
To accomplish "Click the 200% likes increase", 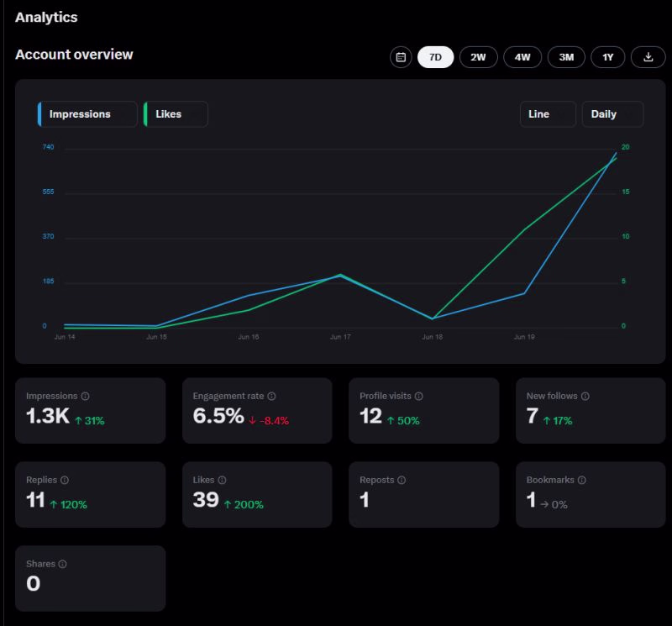I will pos(244,505).
